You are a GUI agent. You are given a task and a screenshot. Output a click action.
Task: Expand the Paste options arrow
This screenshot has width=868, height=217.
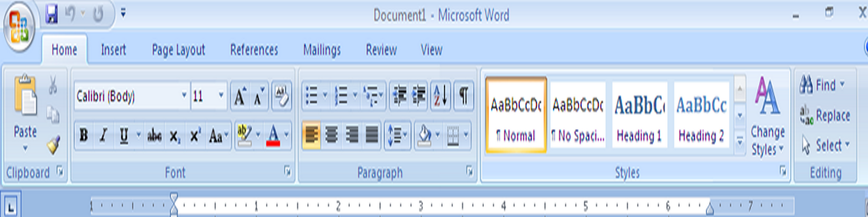25,148
